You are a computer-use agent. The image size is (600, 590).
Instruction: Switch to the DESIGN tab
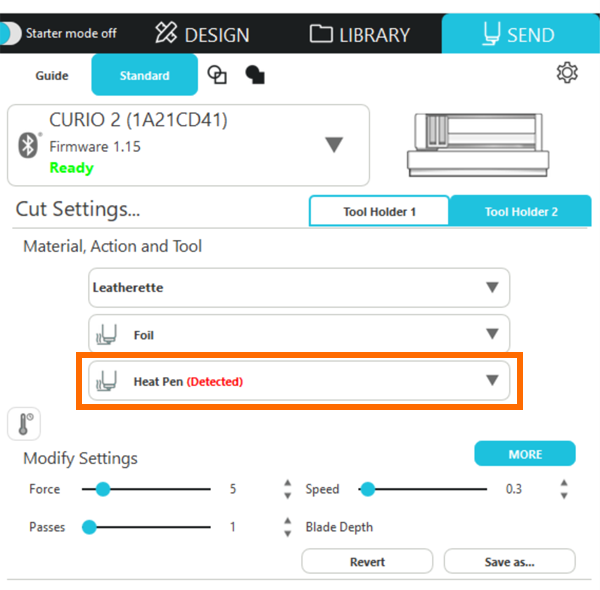point(203,34)
